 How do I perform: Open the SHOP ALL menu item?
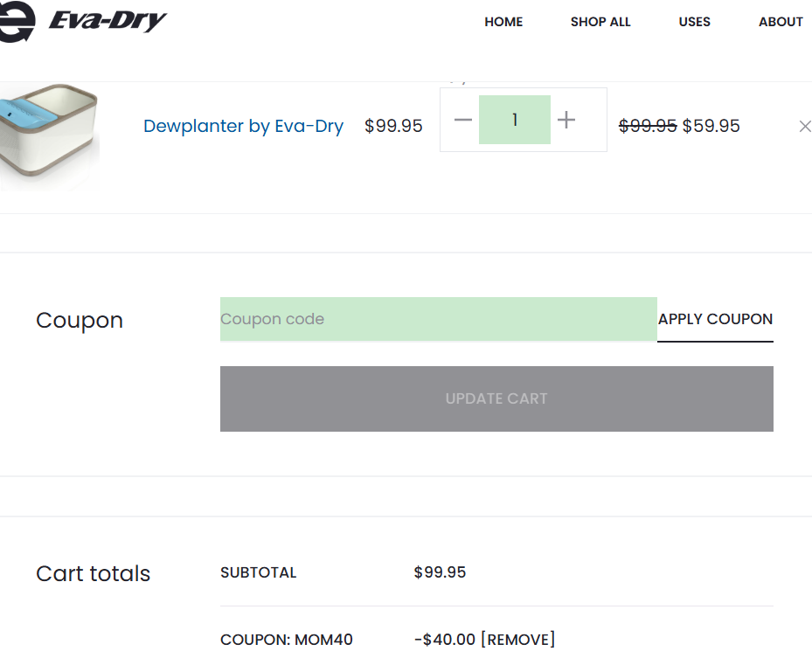click(x=600, y=22)
